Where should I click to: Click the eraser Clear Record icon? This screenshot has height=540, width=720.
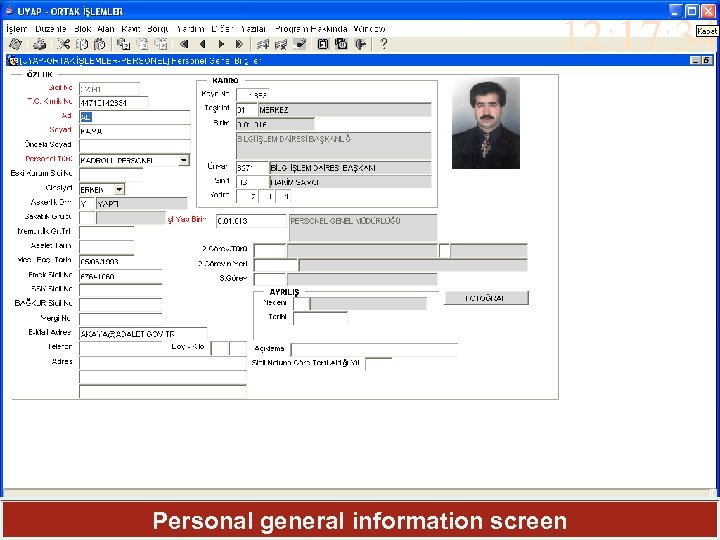pyautogui.click(x=299, y=44)
